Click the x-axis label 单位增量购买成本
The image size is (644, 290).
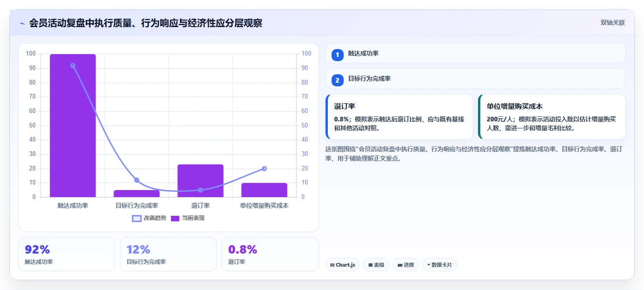pyautogui.click(x=264, y=205)
